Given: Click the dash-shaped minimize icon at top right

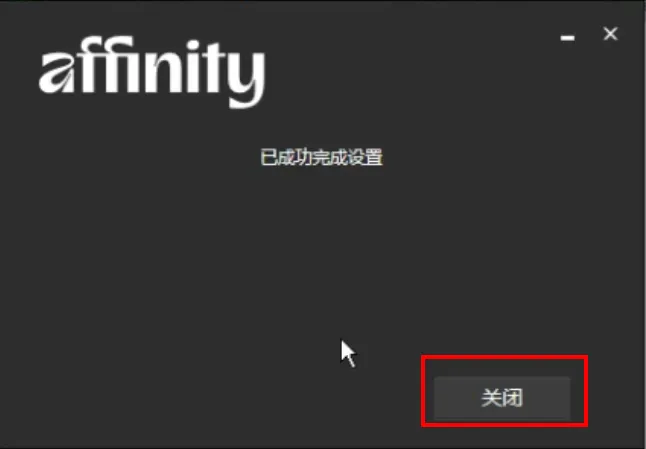Looking at the screenshot, I should click(568, 38).
